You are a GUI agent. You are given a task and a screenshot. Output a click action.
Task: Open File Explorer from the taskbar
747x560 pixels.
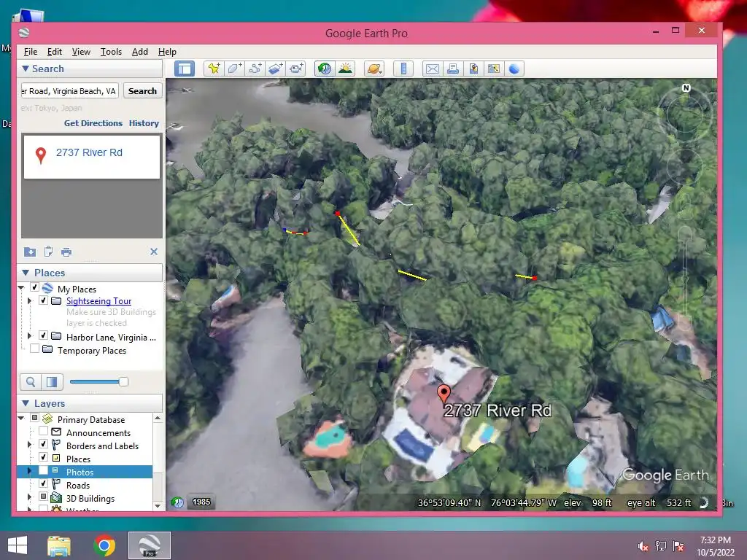tap(58, 545)
